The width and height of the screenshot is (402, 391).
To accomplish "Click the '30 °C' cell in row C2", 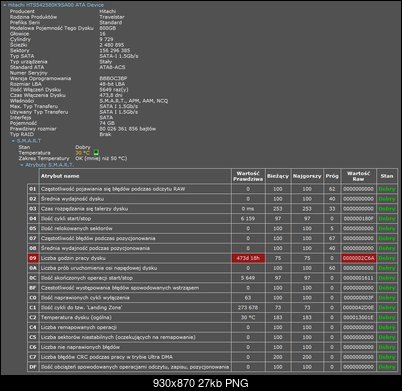I will [x=248, y=317].
